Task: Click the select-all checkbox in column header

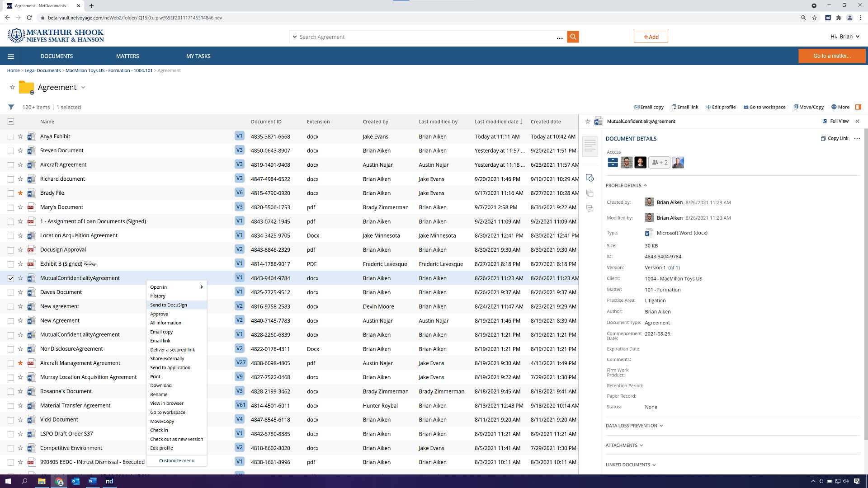Action: pyautogui.click(x=11, y=121)
